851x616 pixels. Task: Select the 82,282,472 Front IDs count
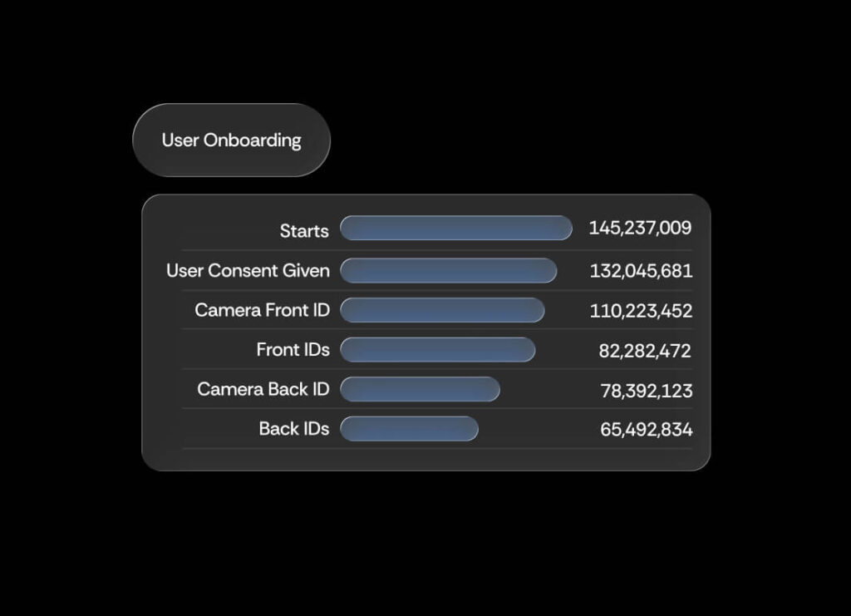[x=645, y=351]
